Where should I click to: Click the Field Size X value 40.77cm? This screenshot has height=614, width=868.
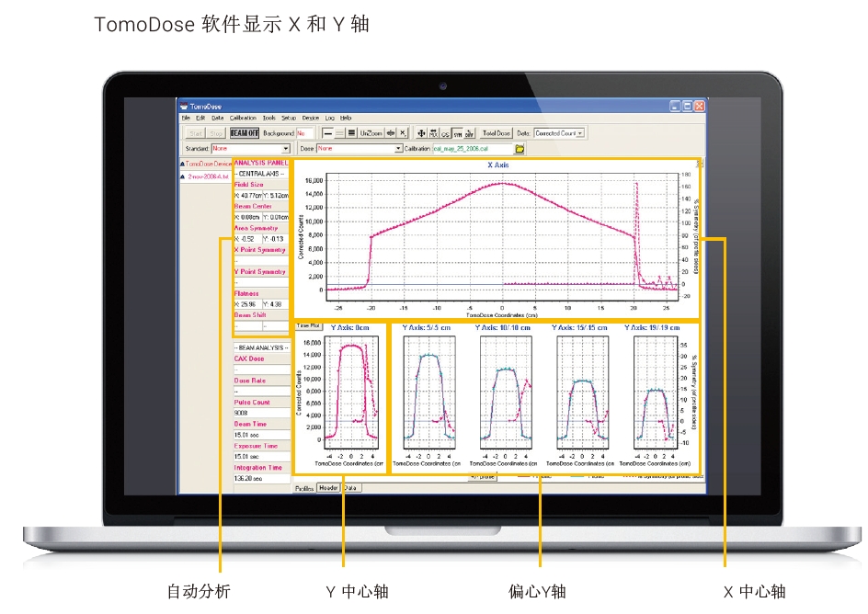pyautogui.click(x=247, y=195)
